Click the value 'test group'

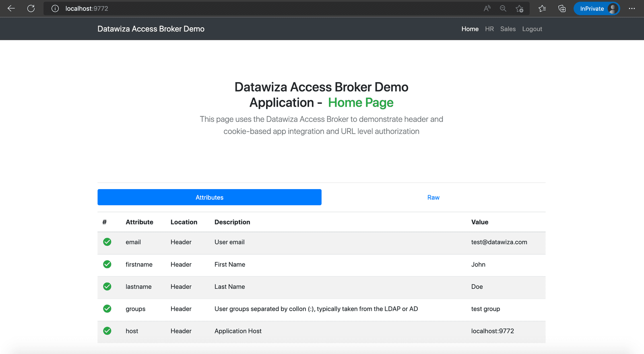click(x=485, y=309)
